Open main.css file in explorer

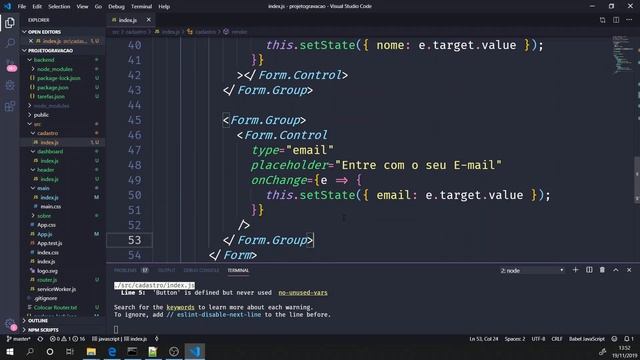[63, 207]
